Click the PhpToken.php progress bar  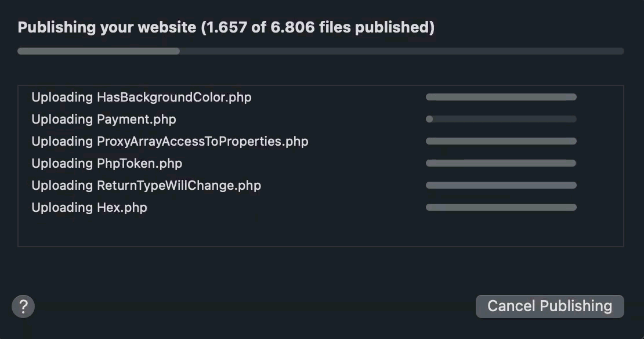click(501, 163)
